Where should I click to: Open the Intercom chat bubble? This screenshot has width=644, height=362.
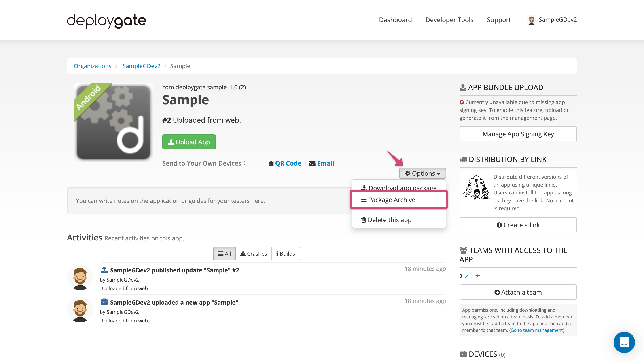click(624, 342)
